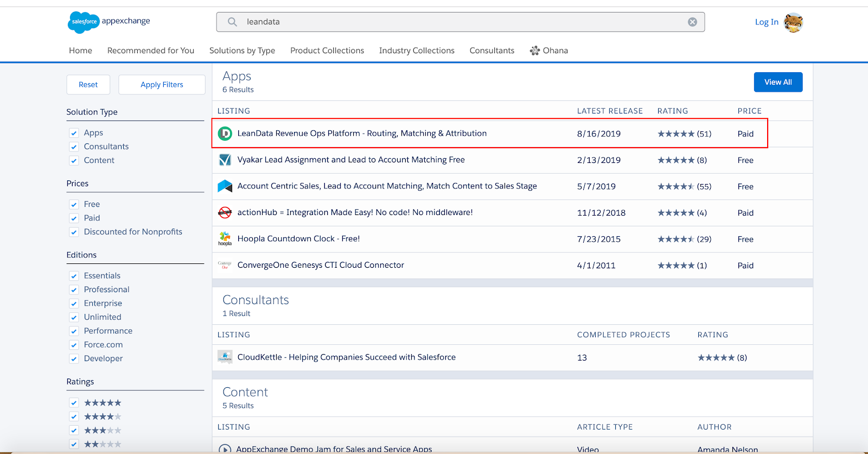Open the actionHub app logo icon

[x=225, y=212]
